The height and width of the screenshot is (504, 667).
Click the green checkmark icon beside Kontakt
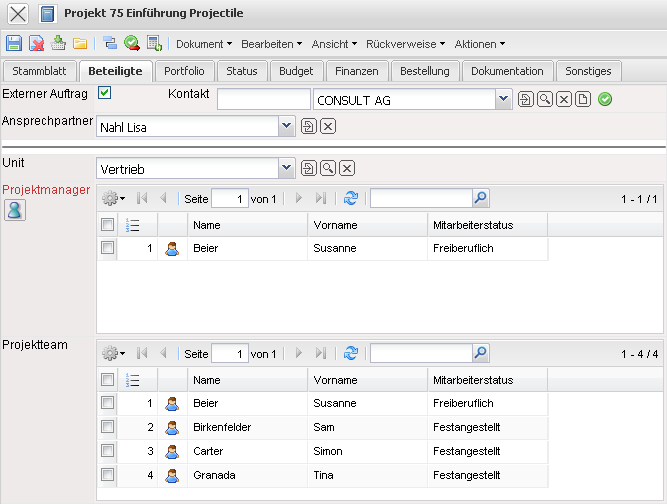pos(605,99)
